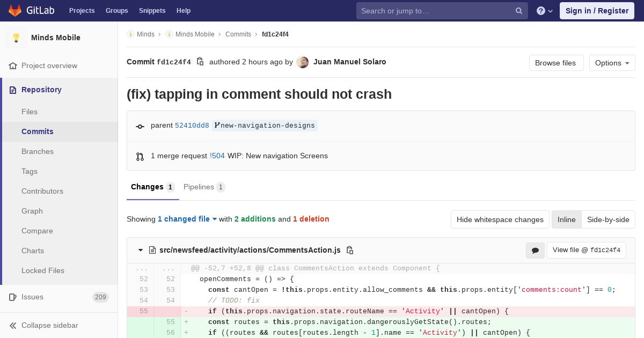Hide whitespace changes in the diff
This screenshot has width=644, height=338.
[500, 219]
